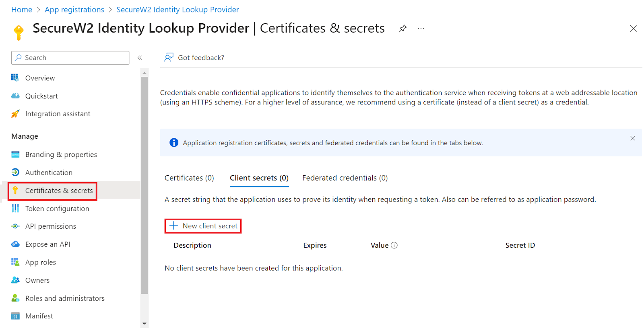
Task: Collapse the sidebar with double chevron
Action: [x=140, y=57]
